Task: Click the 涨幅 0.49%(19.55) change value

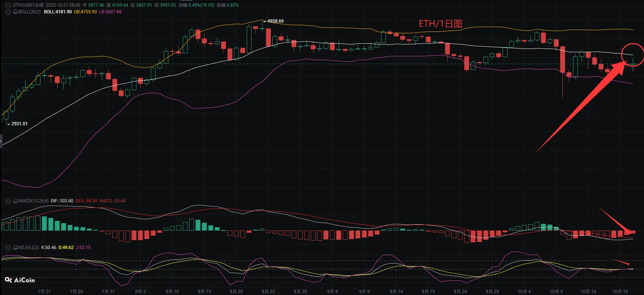Action: click(196, 5)
